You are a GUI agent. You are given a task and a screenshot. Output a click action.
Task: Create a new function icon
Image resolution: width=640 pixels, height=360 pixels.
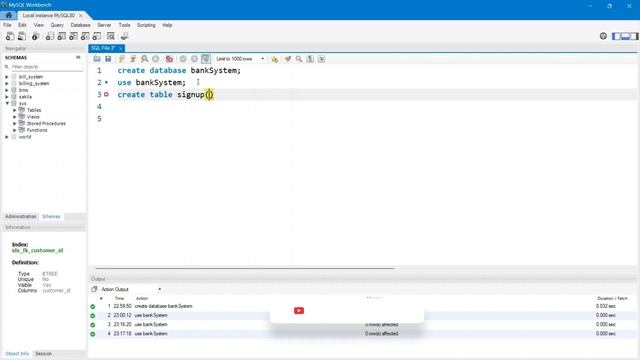(97, 36)
